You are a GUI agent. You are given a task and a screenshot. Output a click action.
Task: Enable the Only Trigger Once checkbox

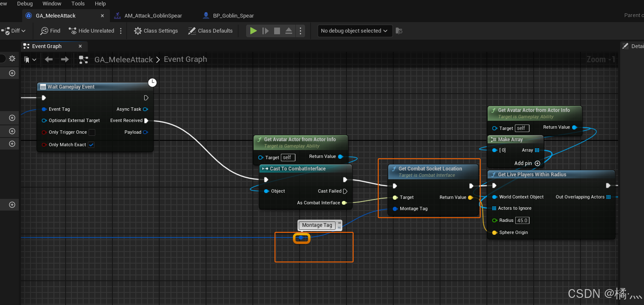pos(92,132)
